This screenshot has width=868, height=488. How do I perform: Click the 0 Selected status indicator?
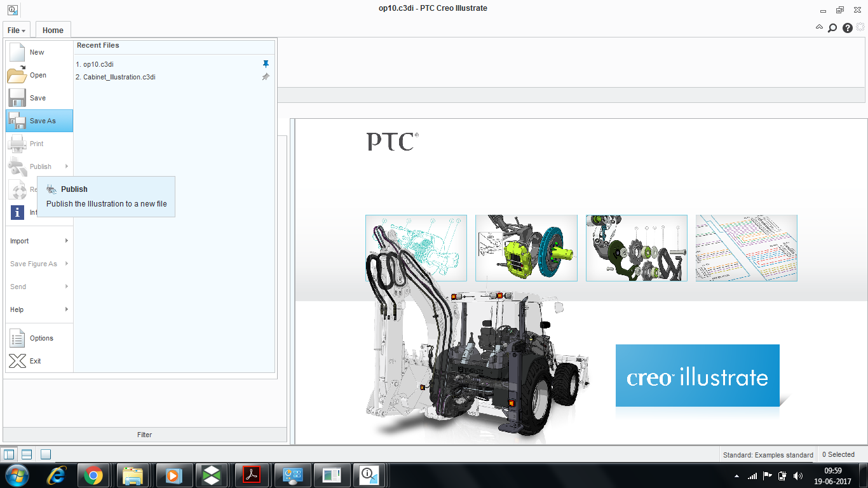coord(839,455)
